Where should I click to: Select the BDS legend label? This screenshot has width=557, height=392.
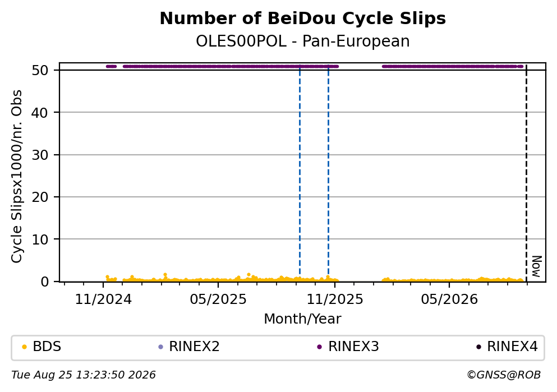tap(47, 347)
